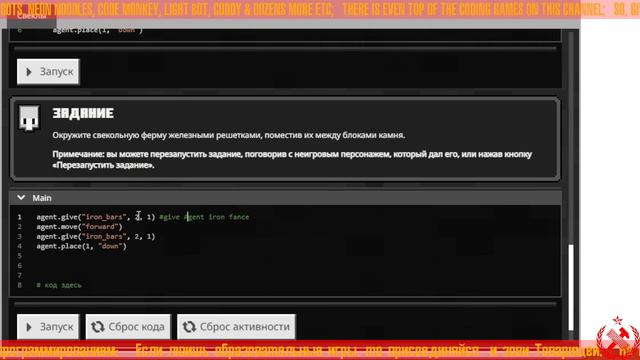Viewport: 640px width, 360px height.
Task: Click the task text starting 'Окружите свекольную ферму'
Action: point(229,135)
